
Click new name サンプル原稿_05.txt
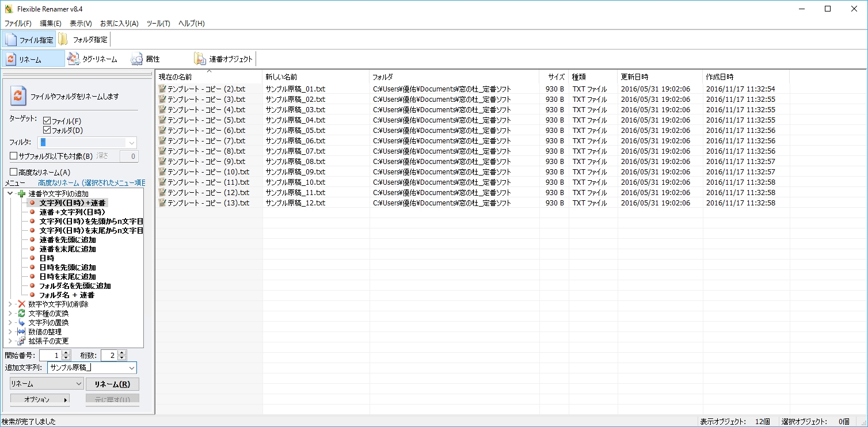(x=295, y=130)
